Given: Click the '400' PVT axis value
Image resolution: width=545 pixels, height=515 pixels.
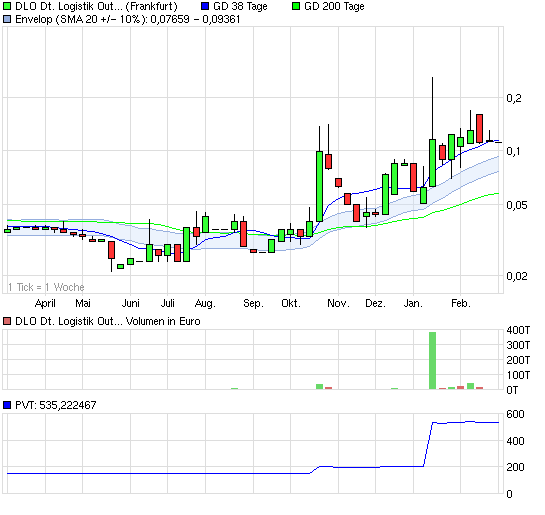Looking at the screenshot, I should [515, 441].
